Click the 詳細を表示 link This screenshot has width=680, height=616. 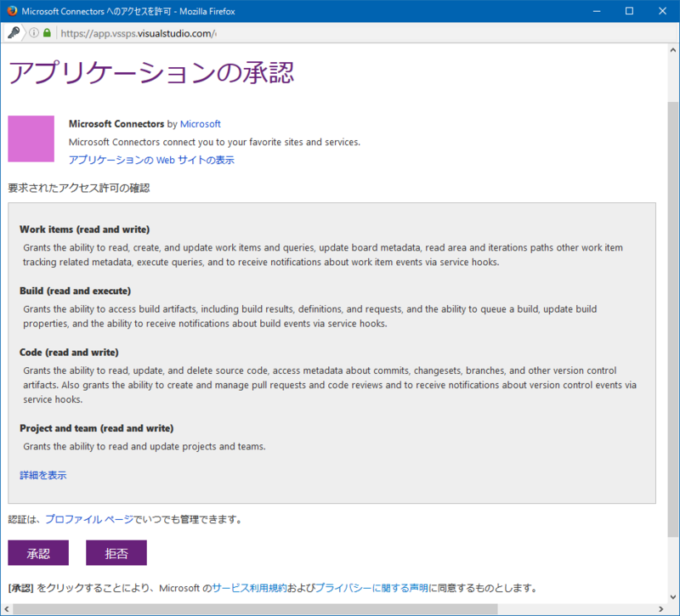pos(43,475)
